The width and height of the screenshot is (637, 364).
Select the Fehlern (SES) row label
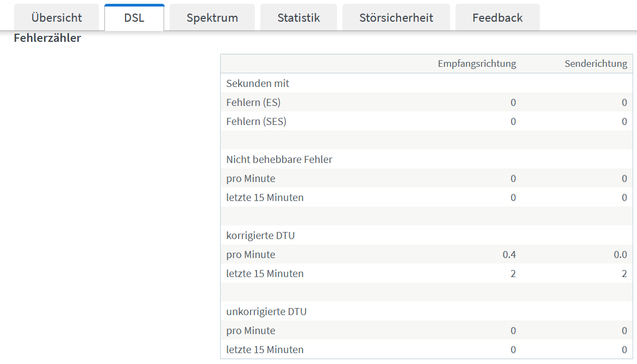[257, 122]
